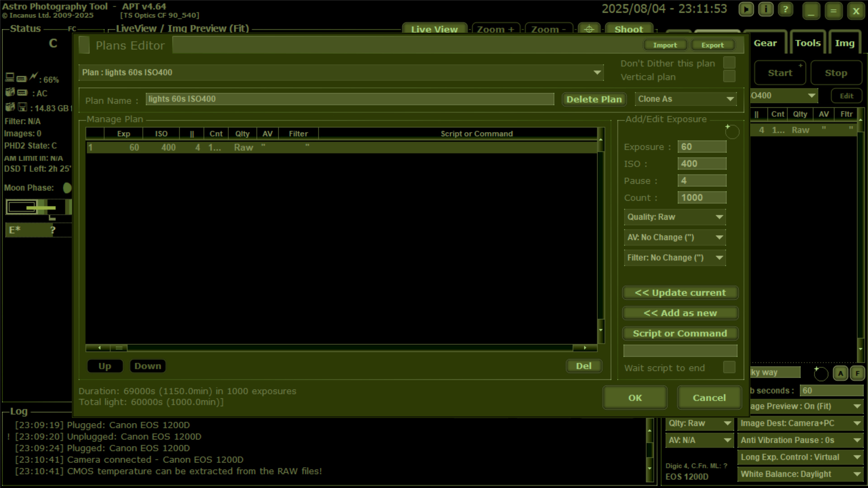Click the Moon Phase indicator
The width and height of the screenshot is (868, 488).
pos(66,188)
